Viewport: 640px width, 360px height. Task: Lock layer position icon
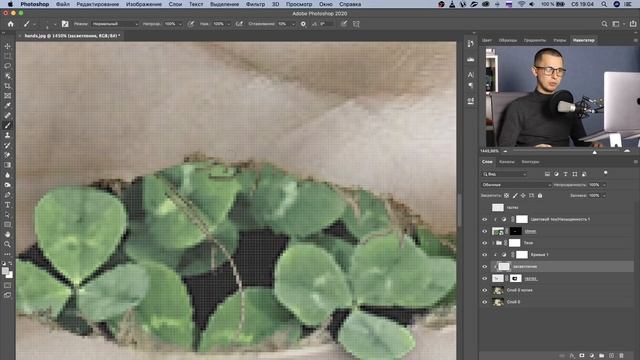tap(523, 196)
